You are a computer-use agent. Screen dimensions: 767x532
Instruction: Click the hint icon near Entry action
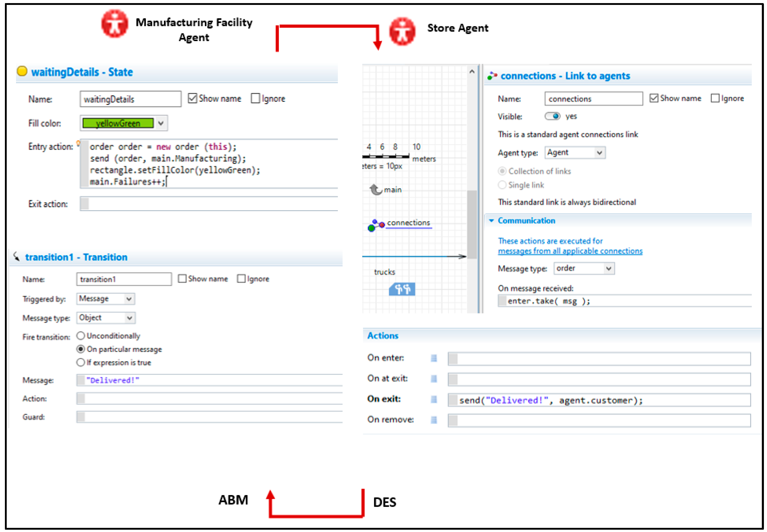pos(78,143)
